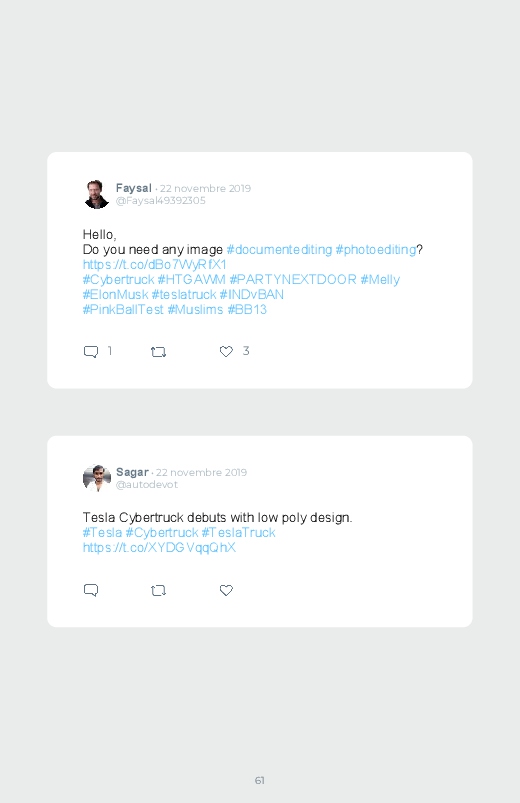
Task: Follow link t.co/XYDGVqqQhX
Action: [159, 547]
